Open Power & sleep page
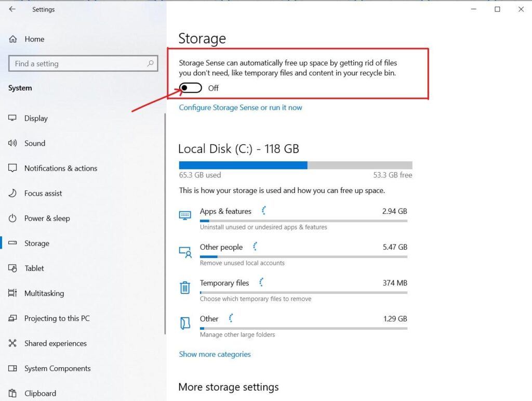 pyautogui.click(x=83, y=218)
